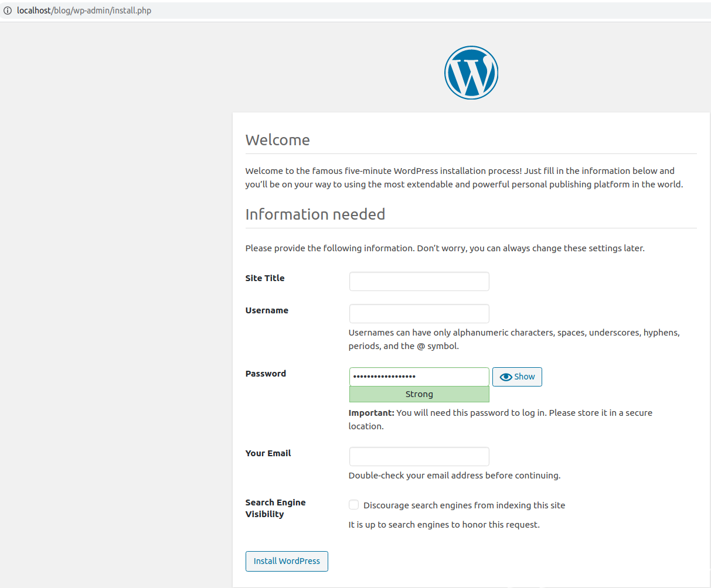This screenshot has height=588, width=711.
Task: Click the WordPress logo at the top
Action: pos(471,73)
